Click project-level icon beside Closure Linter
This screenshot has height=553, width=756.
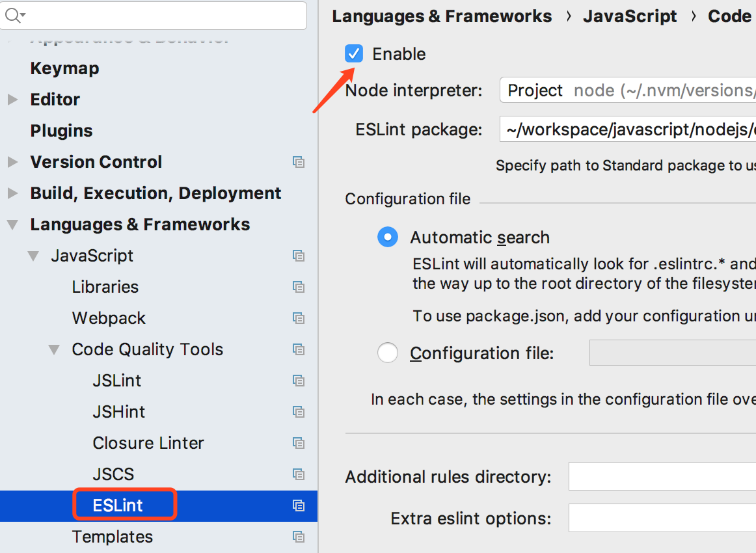click(x=299, y=443)
